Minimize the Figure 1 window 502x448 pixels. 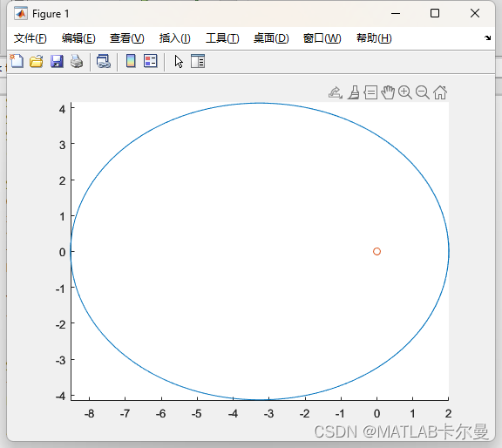pos(396,13)
